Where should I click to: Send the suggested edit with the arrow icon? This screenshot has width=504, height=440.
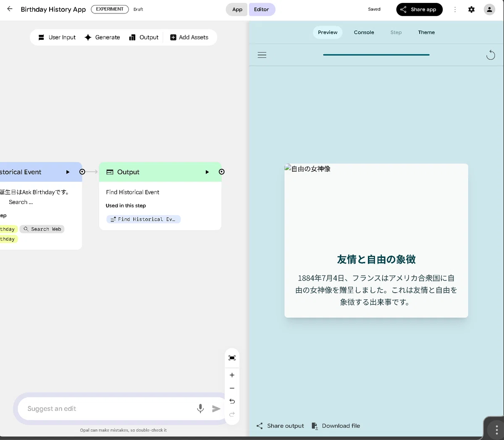coord(216,409)
